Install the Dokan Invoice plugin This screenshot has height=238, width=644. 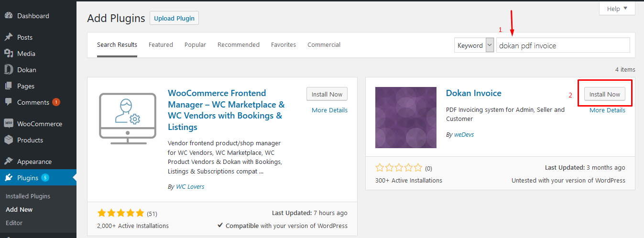click(604, 94)
